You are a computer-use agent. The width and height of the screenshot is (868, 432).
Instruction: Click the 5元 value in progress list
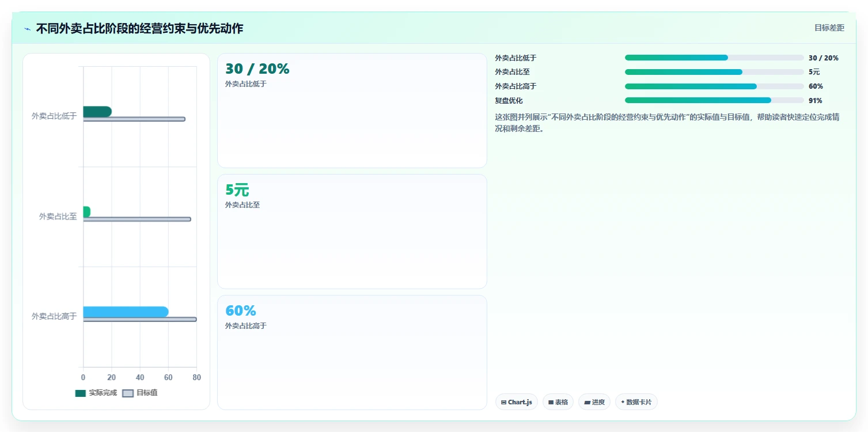(814, 72)
